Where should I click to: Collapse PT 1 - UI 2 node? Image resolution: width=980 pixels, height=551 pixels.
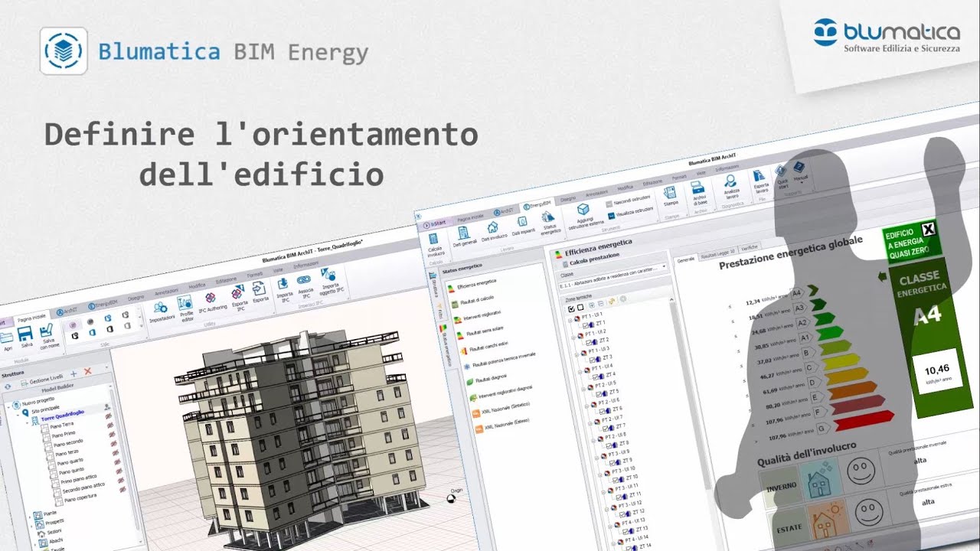[x=574, y=336]
